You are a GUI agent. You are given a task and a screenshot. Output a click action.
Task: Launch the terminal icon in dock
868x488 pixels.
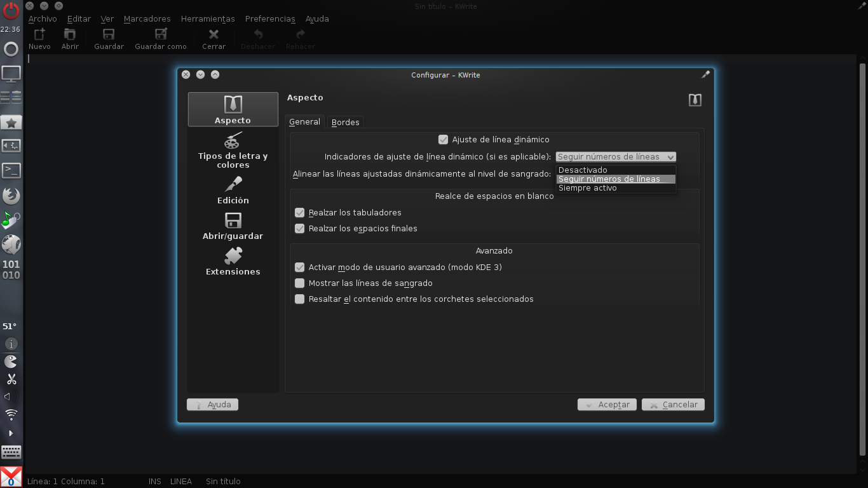click(11, 170)
